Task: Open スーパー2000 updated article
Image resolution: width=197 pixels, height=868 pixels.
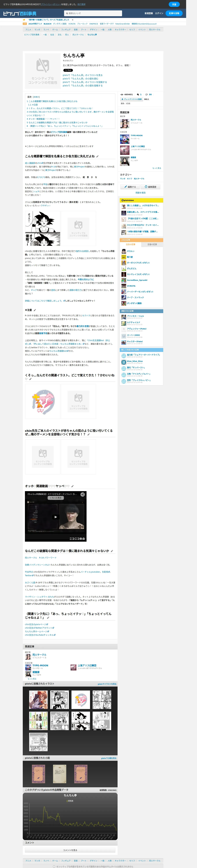Action: (133, 335)
